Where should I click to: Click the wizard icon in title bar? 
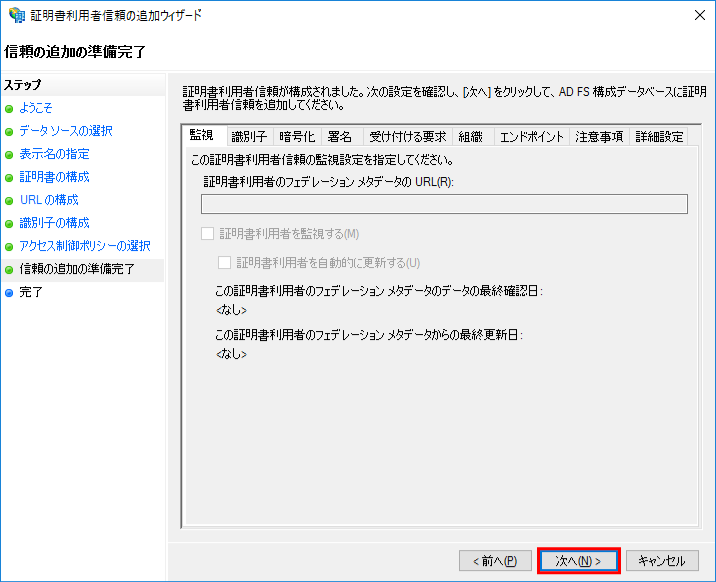tap(15, 15)
